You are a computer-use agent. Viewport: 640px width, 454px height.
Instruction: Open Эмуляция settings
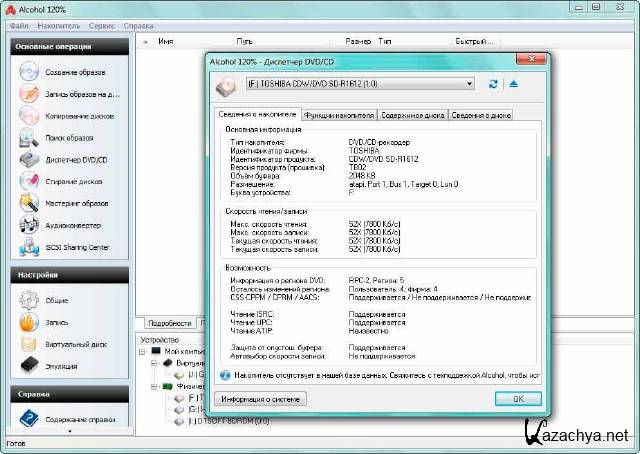point(61,366)
